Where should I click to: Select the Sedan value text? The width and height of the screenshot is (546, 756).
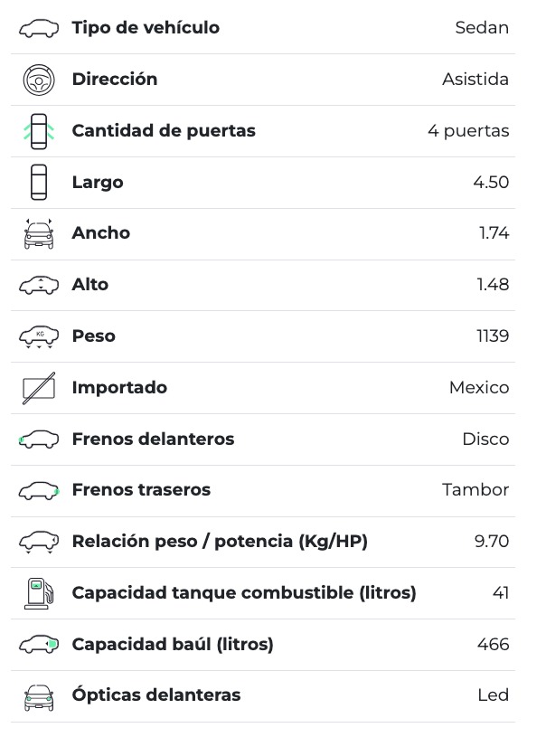482,28
